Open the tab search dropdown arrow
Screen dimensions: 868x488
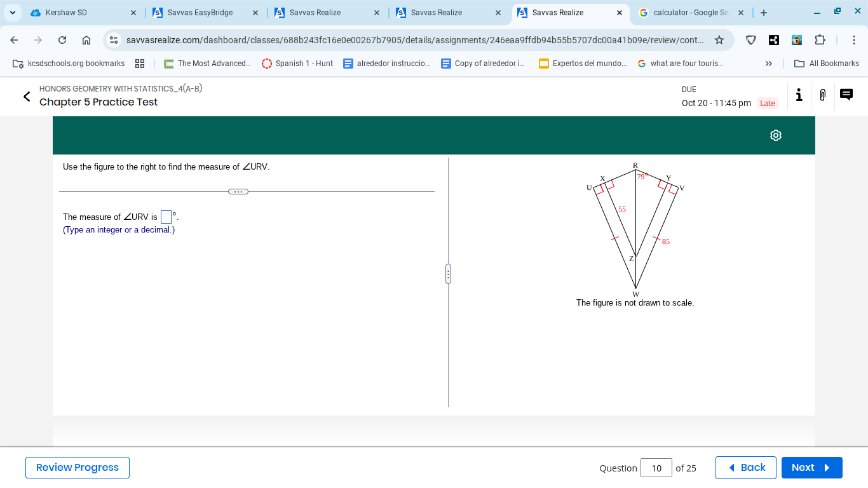pyautogui.click(x=12, y=12)
